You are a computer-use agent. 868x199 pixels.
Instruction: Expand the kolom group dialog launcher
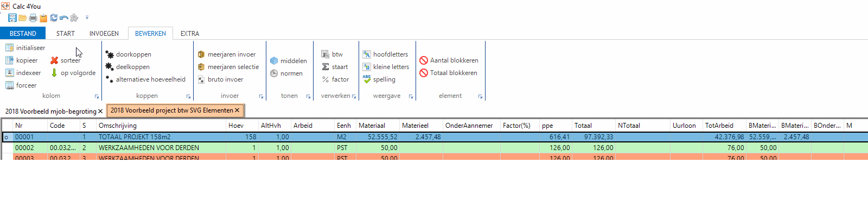coord(97,96)
